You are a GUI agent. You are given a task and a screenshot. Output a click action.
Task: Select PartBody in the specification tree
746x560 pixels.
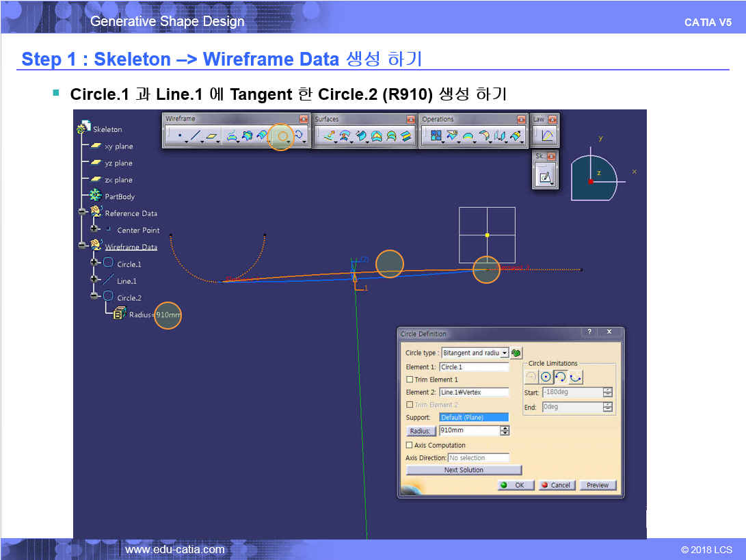119,197
